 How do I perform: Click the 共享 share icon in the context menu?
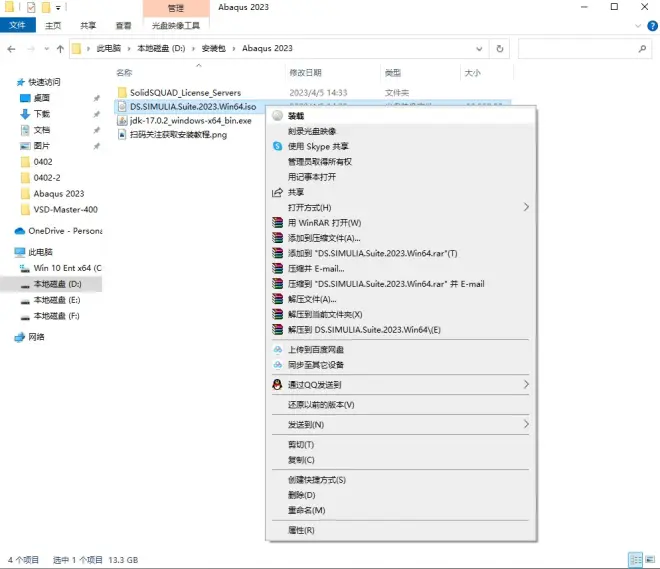coord(277,192)
